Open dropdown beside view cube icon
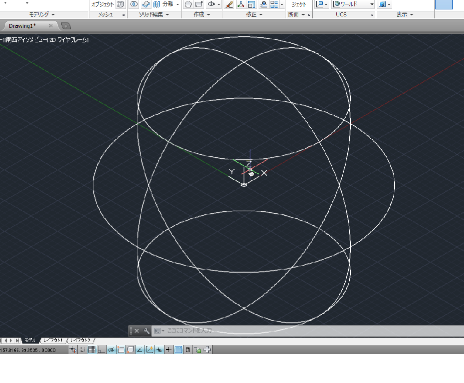464x383 pixels. 389,5
